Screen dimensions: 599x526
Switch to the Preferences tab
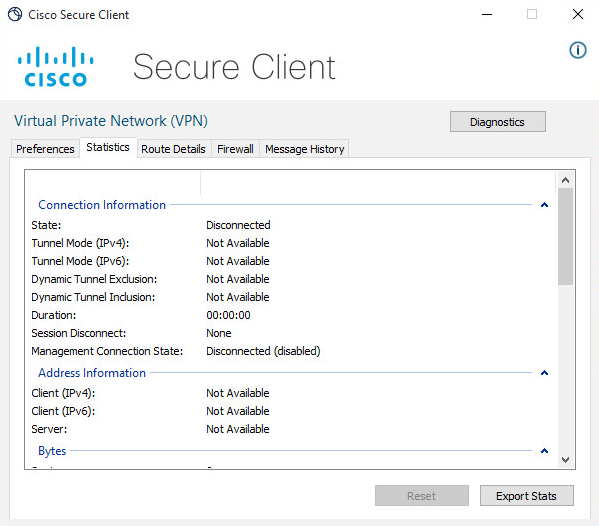point(45,149)
